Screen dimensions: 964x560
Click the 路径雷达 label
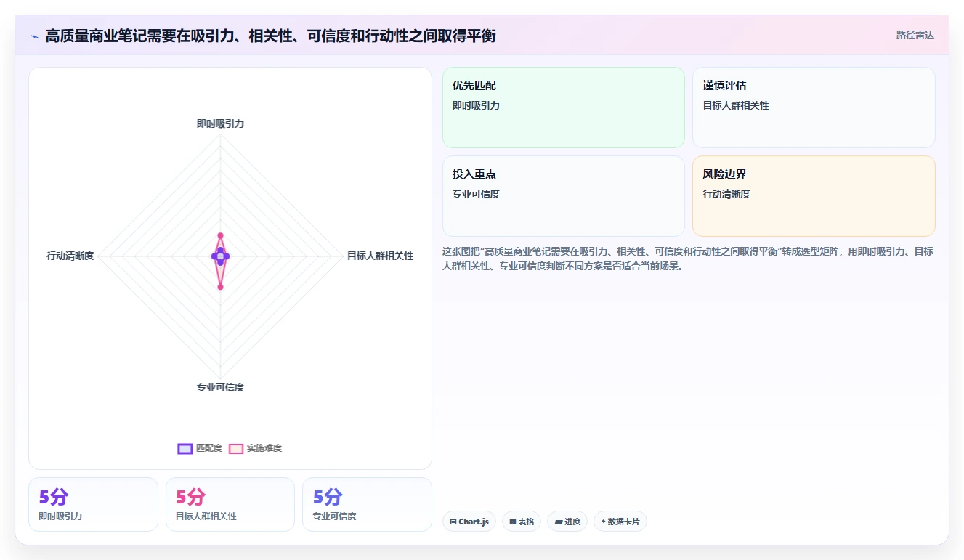pyautogui.click(x=915, y=35)
